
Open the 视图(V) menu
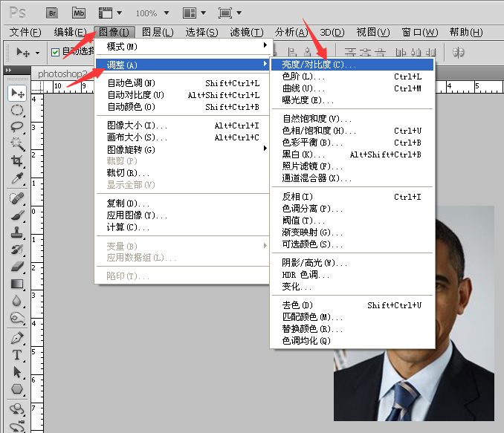[373, 32]
